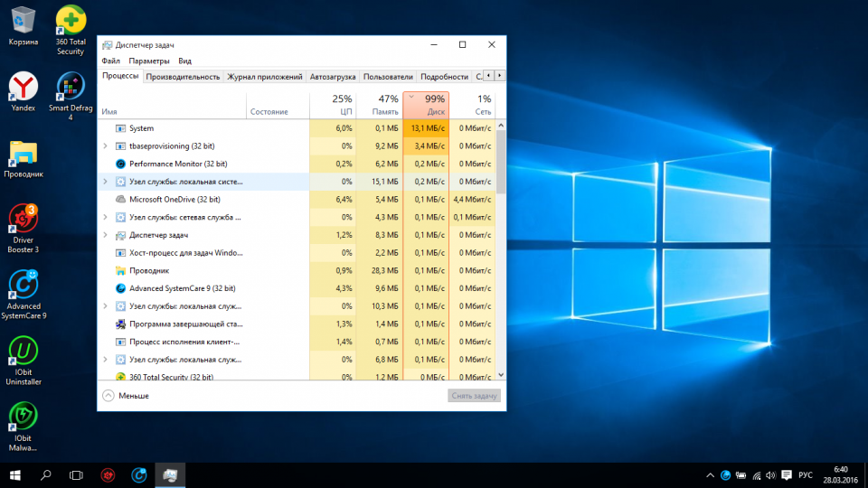Image resolution: width=868 pixels, height=488 pixels.
Task: Collapse details with the Меньше chevron
Action: [x=108, y=395]
